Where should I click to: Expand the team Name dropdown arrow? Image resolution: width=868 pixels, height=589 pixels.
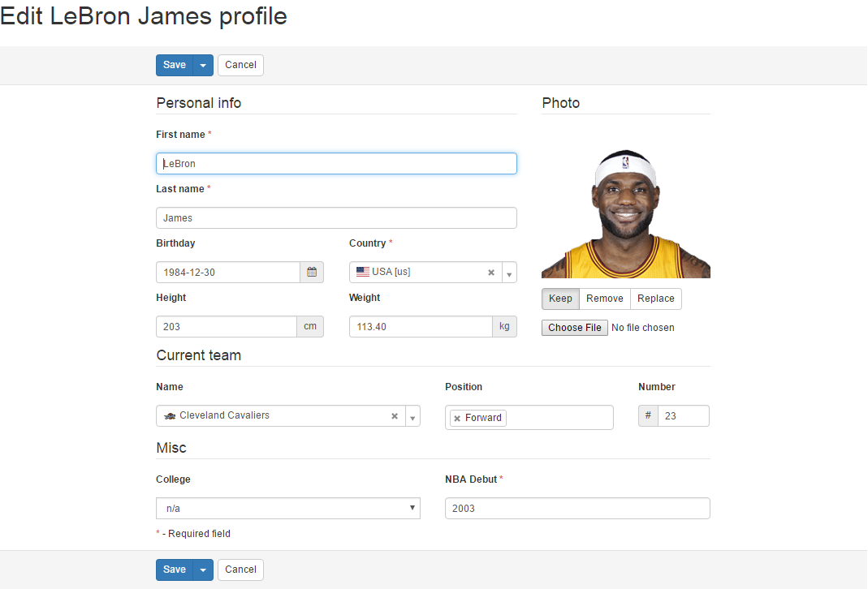point(412,417)
